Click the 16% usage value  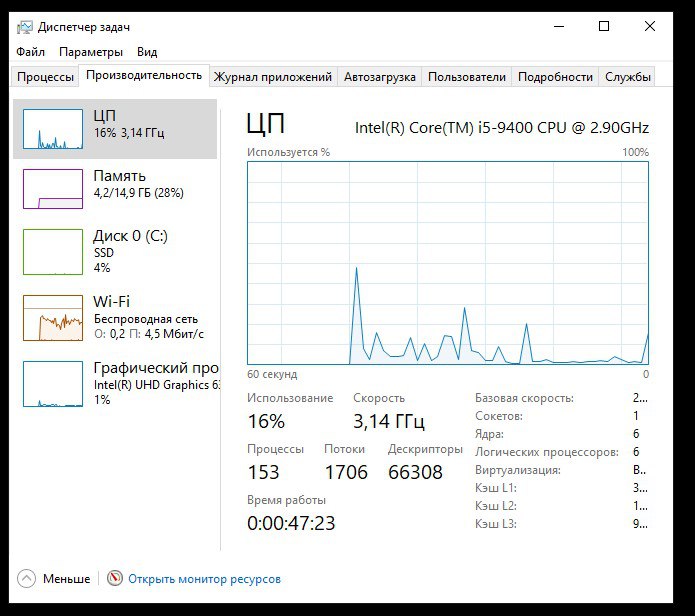pos(266,421)
